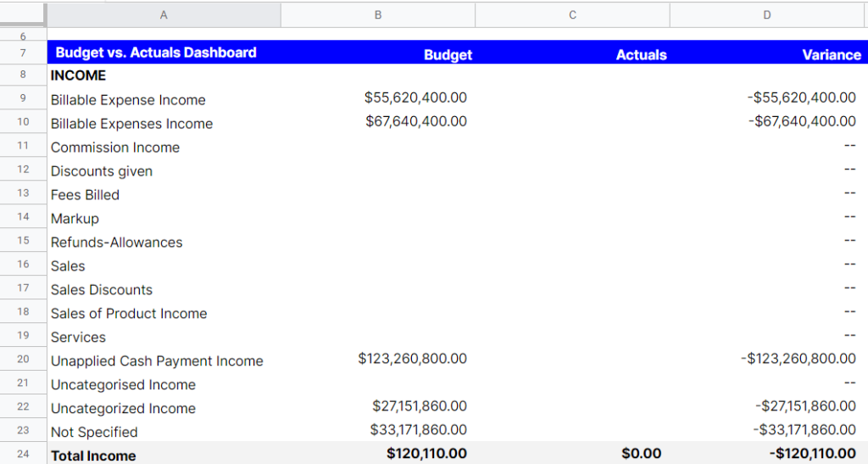Select row 17 header
The width and height of the screenshot is (868, 464).
click(23, 288)
